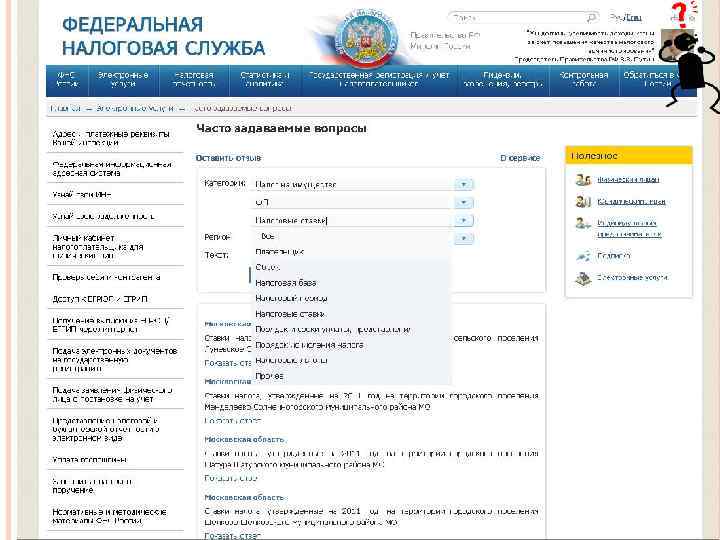720x540 pixels.
Task: Open the Регион dropdown arrow
Action: pos(464,238)
